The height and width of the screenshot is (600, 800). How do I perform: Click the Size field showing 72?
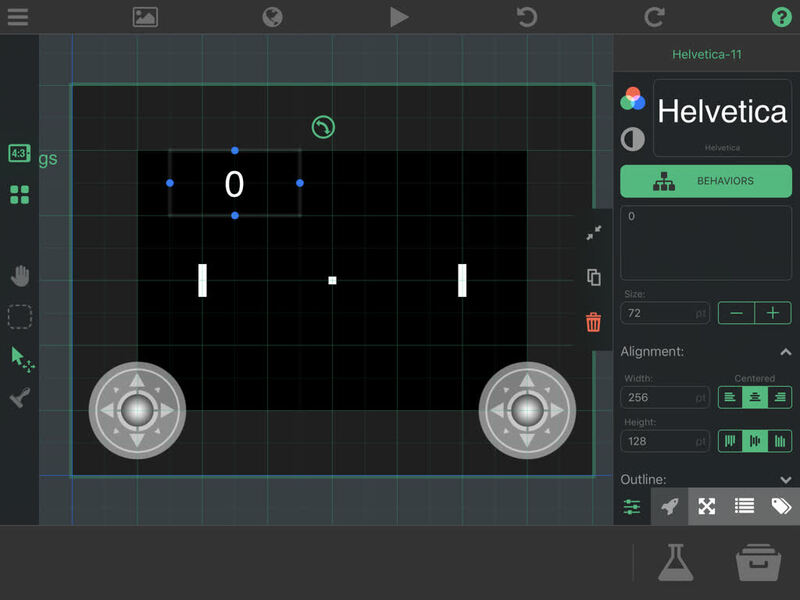665,313
